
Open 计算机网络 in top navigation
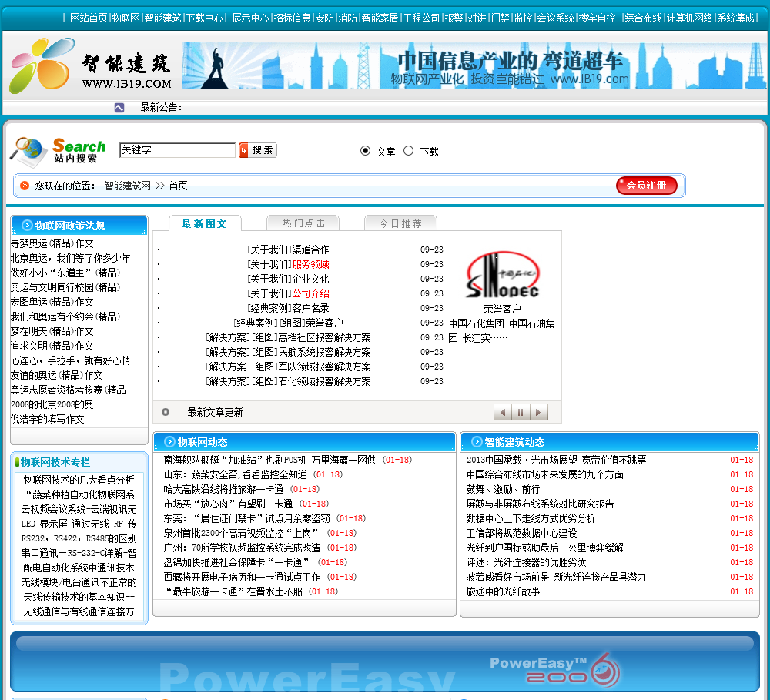689,18
